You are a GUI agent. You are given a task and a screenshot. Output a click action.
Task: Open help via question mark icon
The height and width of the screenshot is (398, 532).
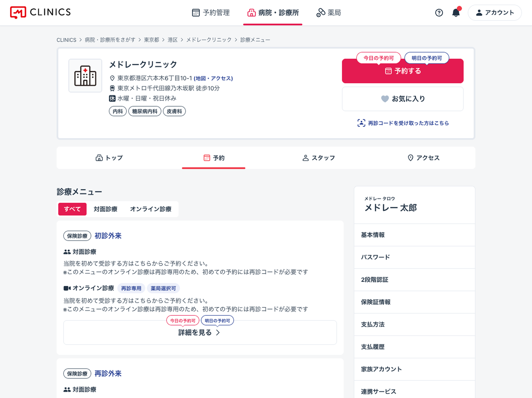click(x=439, y=12)
